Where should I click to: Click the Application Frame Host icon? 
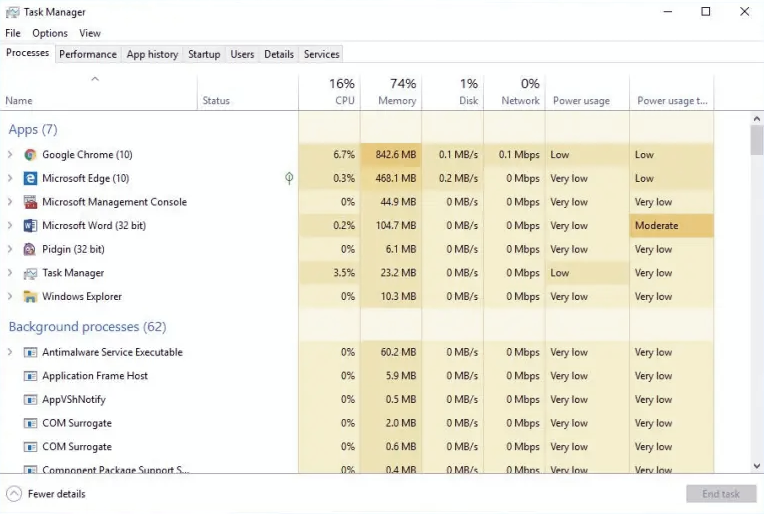30,376
